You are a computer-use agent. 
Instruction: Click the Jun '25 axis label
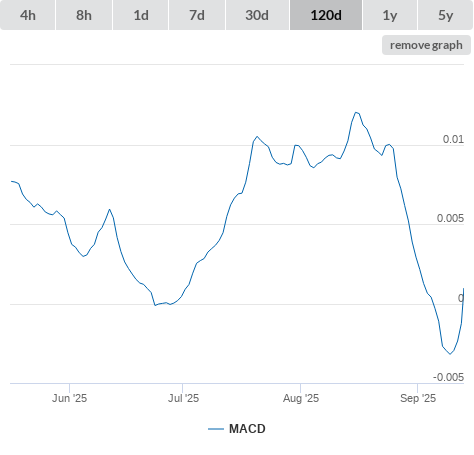(69, 398)
